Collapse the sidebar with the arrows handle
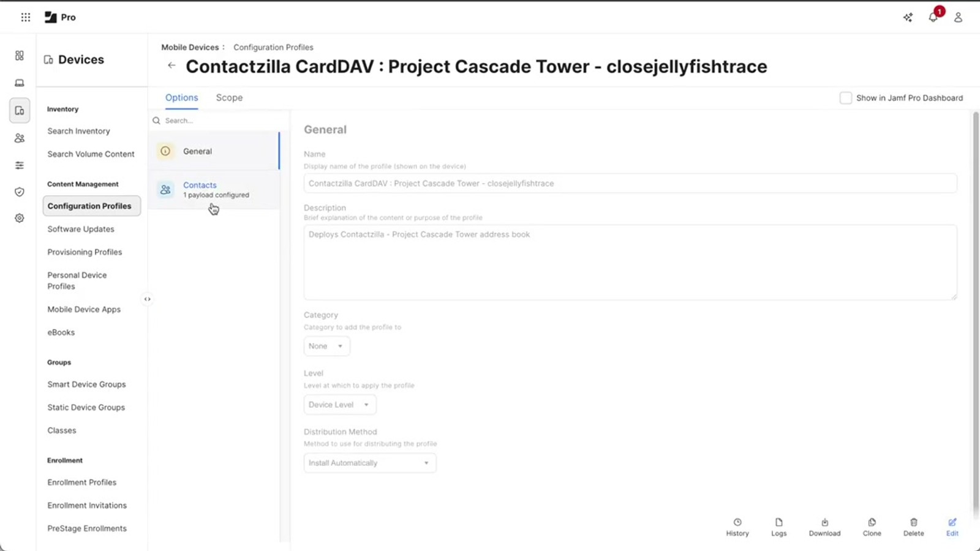This screenshot has width=980, height=551. pyautogui.click(x=147, y=299)
